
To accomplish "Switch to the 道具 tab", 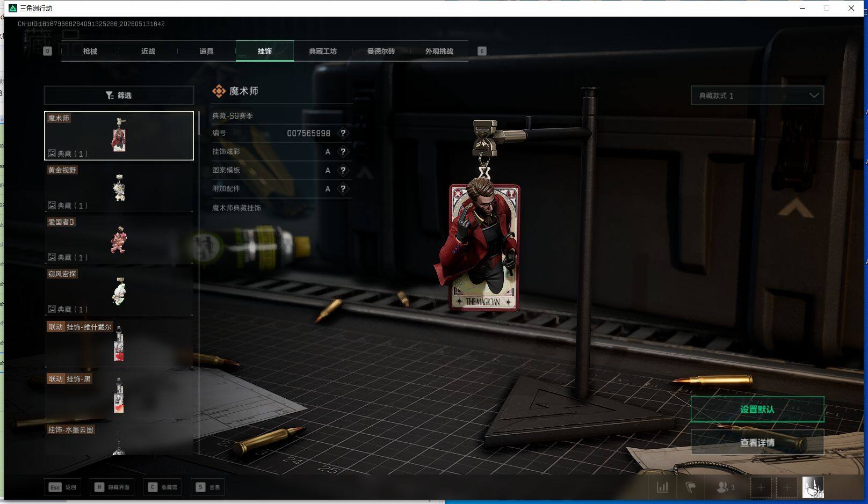I will pos(206,51).
